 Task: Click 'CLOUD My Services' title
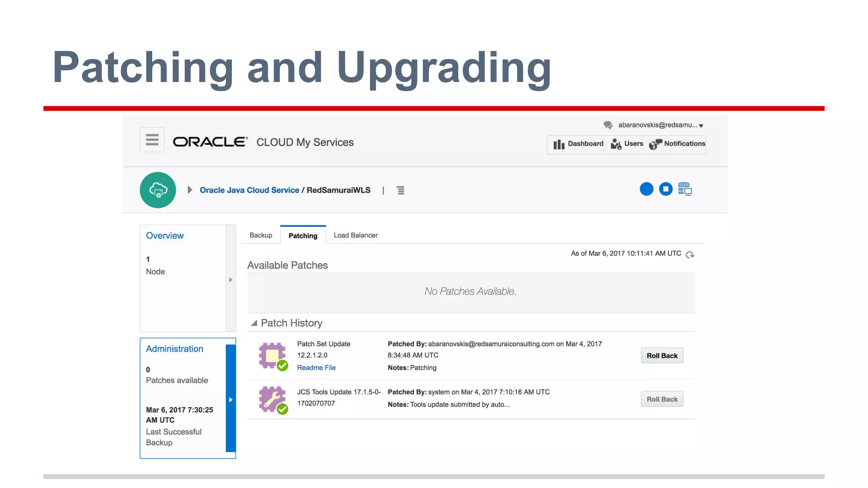pos(305,142)
